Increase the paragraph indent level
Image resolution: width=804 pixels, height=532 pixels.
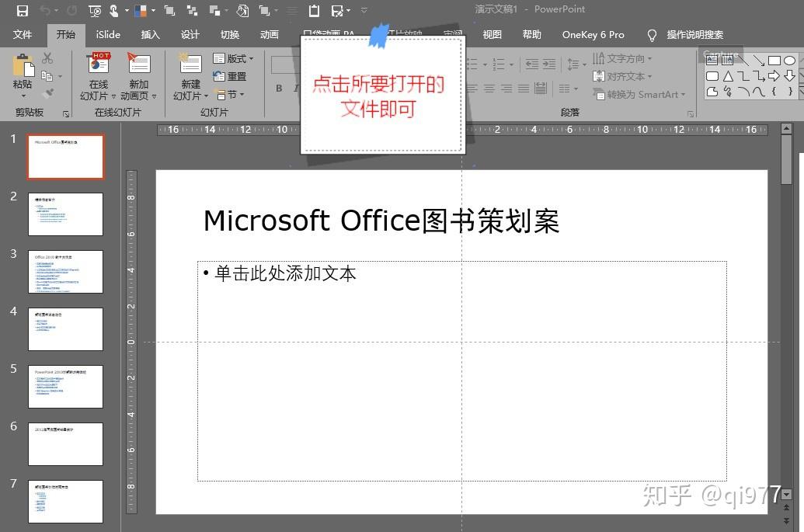(549, 64)
